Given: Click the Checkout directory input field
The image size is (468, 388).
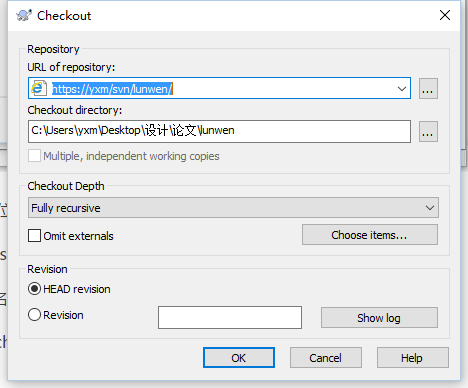Looking at the screenshot, I should 219,131.
